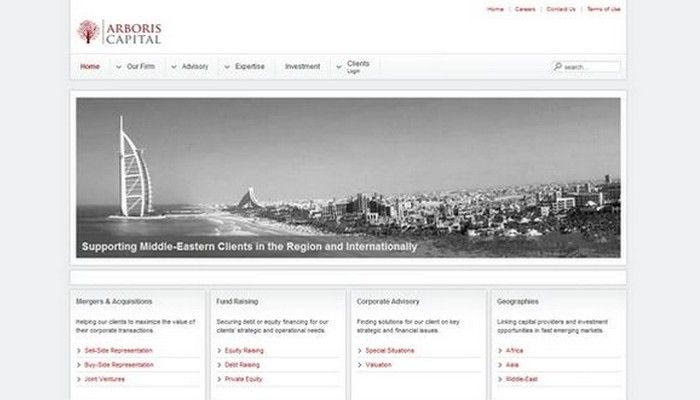This screenshot has height=400, width=700.
Task: Click the top-right Home link
Action: point(495,9)
